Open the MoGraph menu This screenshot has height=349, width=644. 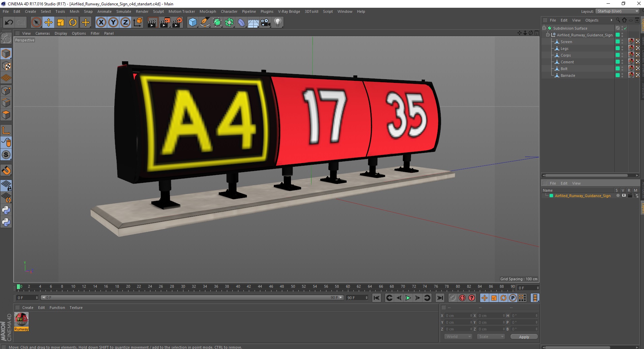click(208, 11)
